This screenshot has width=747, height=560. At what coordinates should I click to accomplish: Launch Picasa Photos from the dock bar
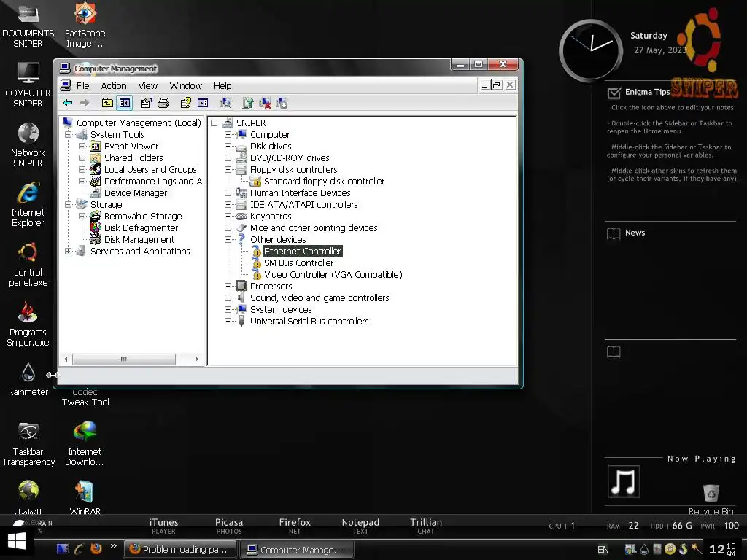pos(229,526)
